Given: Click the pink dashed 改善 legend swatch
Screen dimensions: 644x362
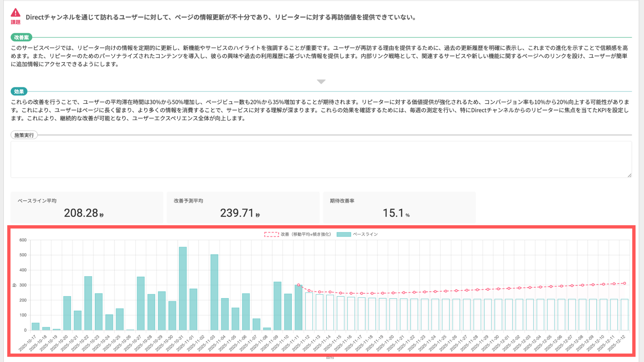Looking at the screenshot, I should click(271, 234).
